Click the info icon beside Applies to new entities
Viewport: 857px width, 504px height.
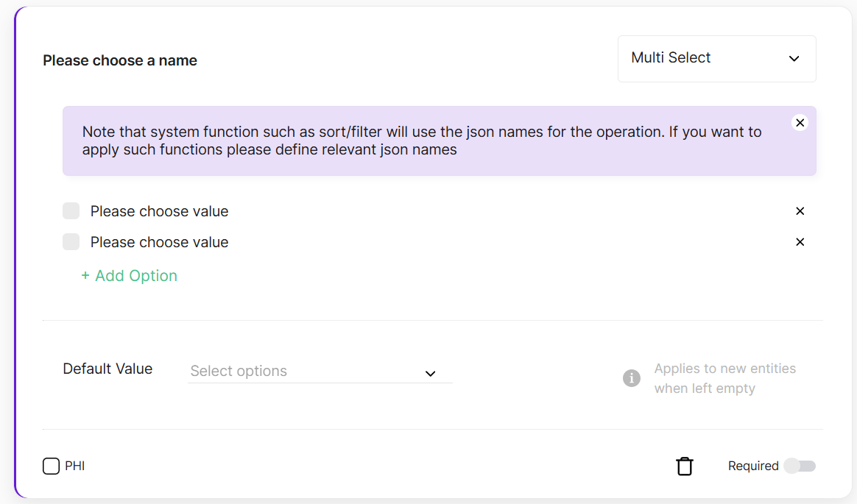(x=631, y=378)
